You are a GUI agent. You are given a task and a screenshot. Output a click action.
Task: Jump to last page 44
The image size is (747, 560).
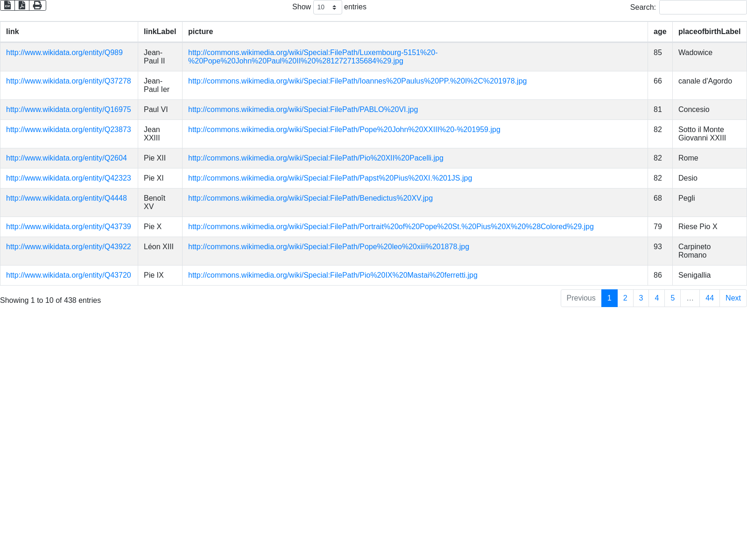(x=709, y=298)
